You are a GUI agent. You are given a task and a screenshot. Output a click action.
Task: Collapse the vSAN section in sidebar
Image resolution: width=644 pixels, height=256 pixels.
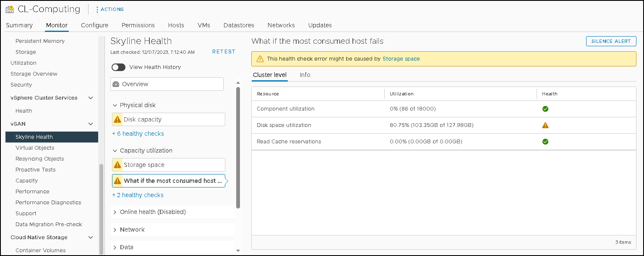[90, 124]
